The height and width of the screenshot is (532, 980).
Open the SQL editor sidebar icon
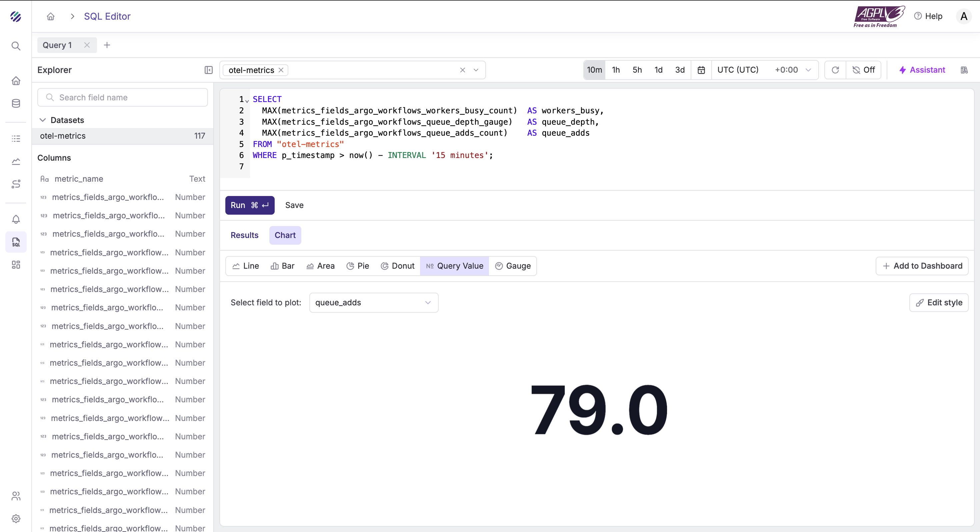click(x=16, y=242)
